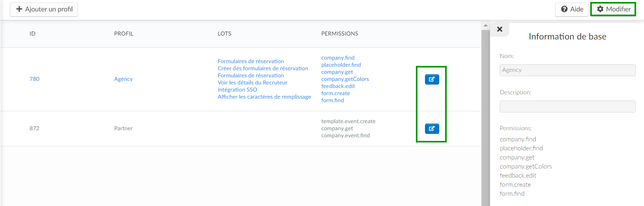Viewport: 644px width, 206px height.
Task: Open Partner profile with external-link icon
Action: tap(432, 129)
